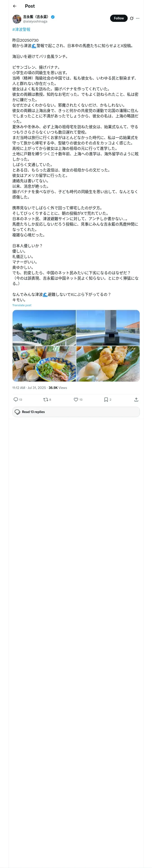Open the Grok explain icon
The image size is (152, 868).
pyautogui.click(x=132, y=18)
